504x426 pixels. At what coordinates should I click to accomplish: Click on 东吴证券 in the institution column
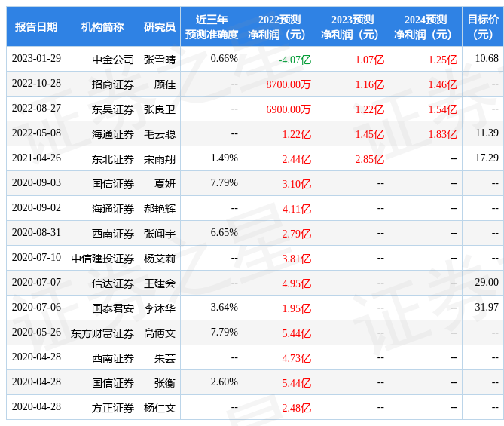pyautogui.click(x=113, y=109)
